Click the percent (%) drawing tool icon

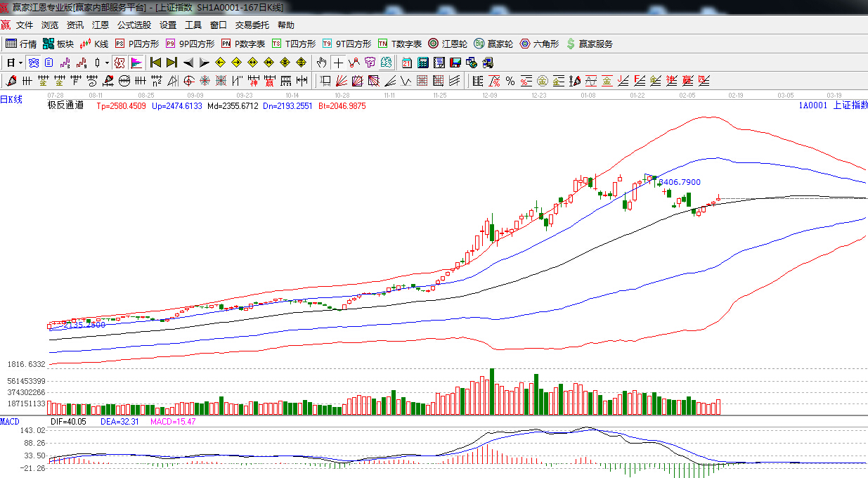pos(510,81)
